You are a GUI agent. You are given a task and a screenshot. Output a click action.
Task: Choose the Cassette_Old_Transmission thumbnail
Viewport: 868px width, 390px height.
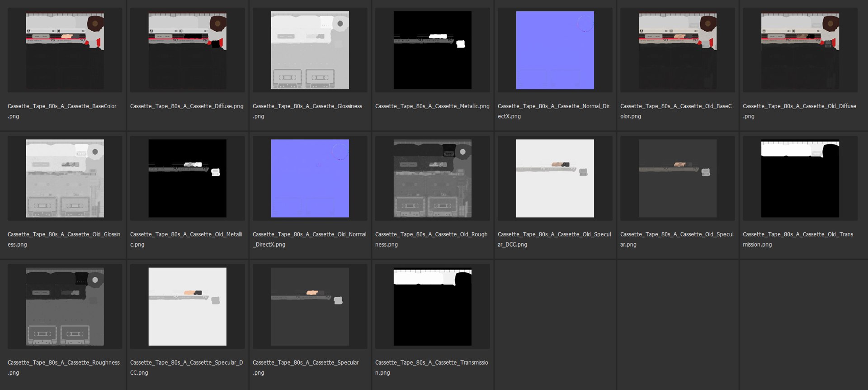tap(800, 178)
